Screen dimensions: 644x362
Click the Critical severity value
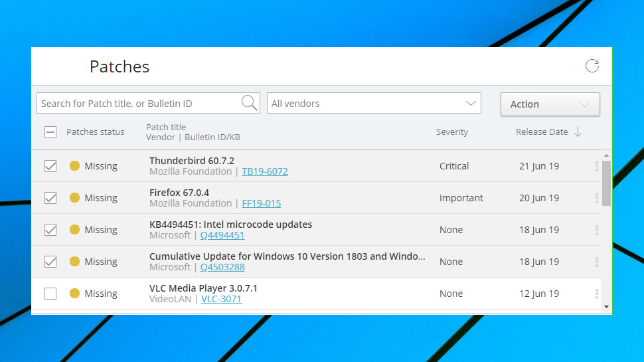pos(454,166)
